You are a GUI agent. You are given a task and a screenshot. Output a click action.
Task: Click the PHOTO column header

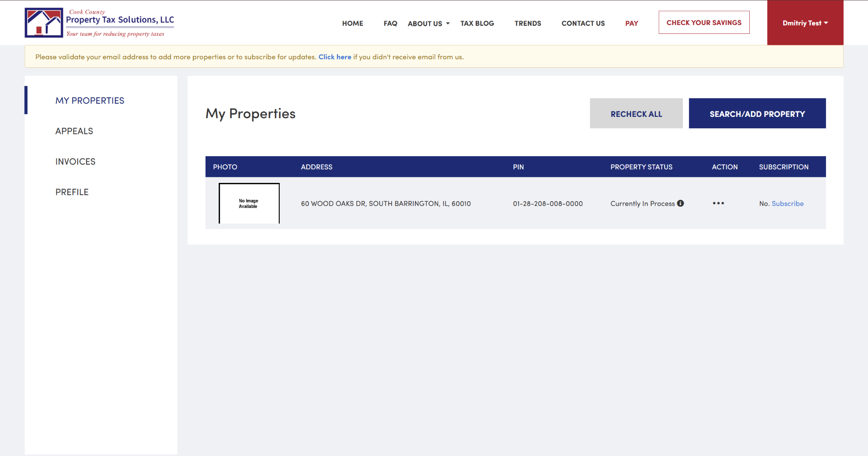tap(225, 167)
